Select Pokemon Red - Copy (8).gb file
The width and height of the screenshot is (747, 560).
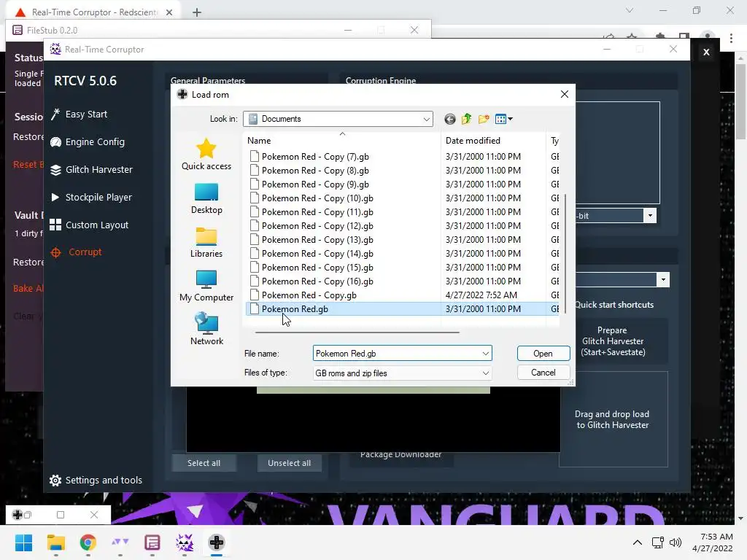(315, 171)
